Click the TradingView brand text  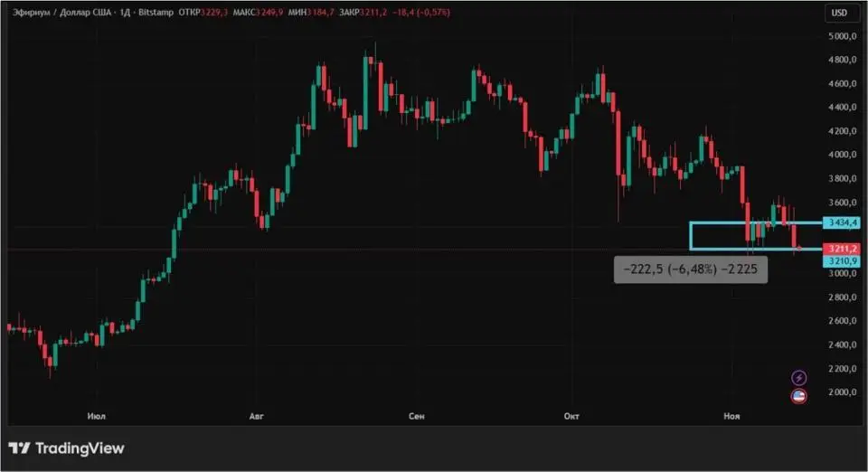(x=80, y=448)
